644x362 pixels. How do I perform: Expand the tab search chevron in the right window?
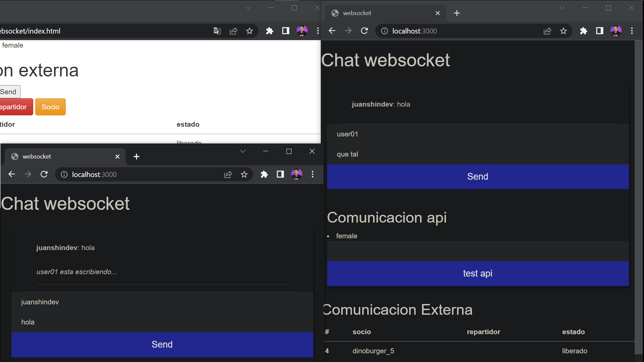click(562, 8)
